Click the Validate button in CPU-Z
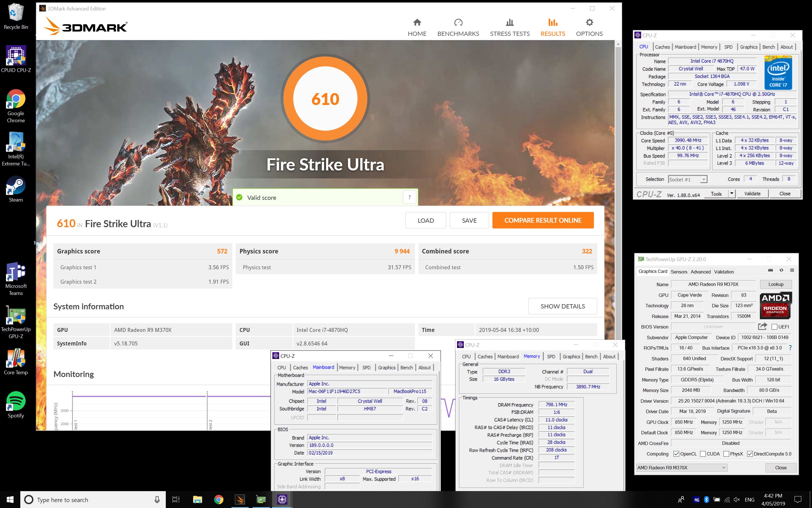 click(752, 194)
